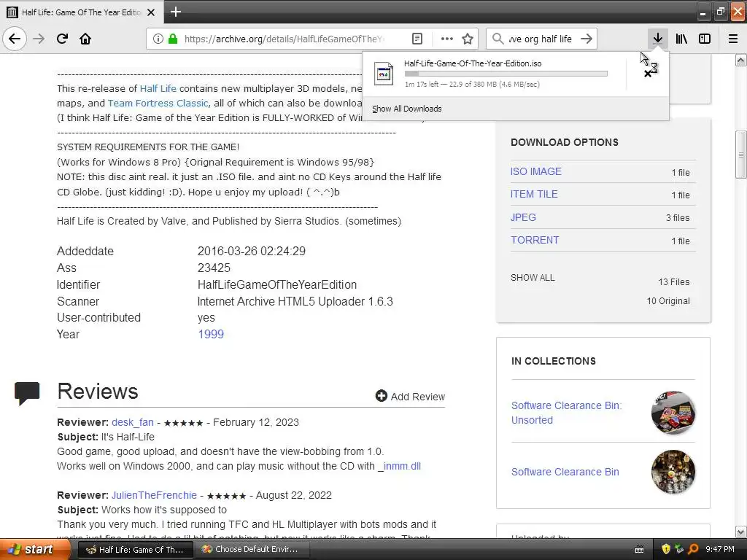The width and height of the screenshot is (747, 560).
Task: Click the taskbar clock 9:47 PM
Action: (719, 549)
